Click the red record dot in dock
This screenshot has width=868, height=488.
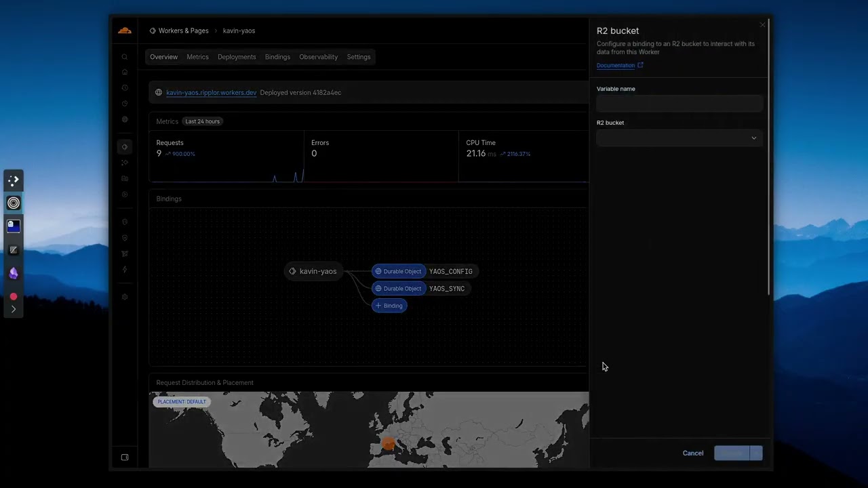point(14,296)
